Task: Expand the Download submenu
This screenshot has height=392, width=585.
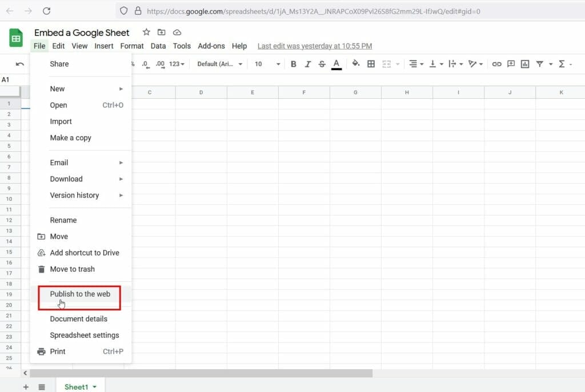Action: point(66,179)
